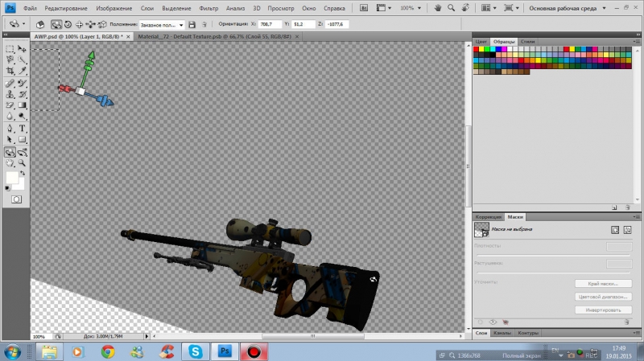
Task: Select the Brush tool
Action: tap(23, 84)
